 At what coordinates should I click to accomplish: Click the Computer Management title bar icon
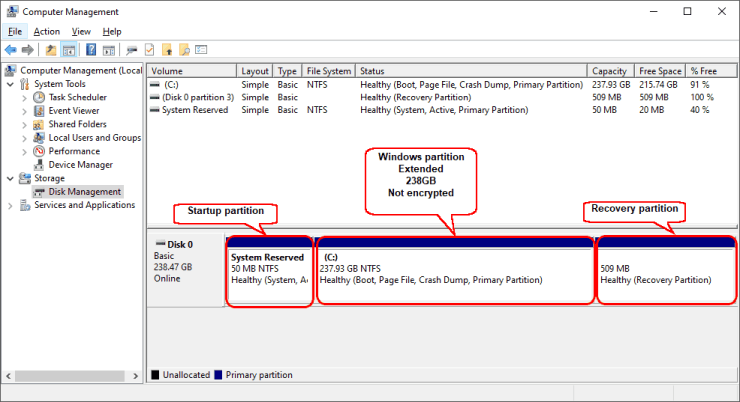click(x=12, y=11)
